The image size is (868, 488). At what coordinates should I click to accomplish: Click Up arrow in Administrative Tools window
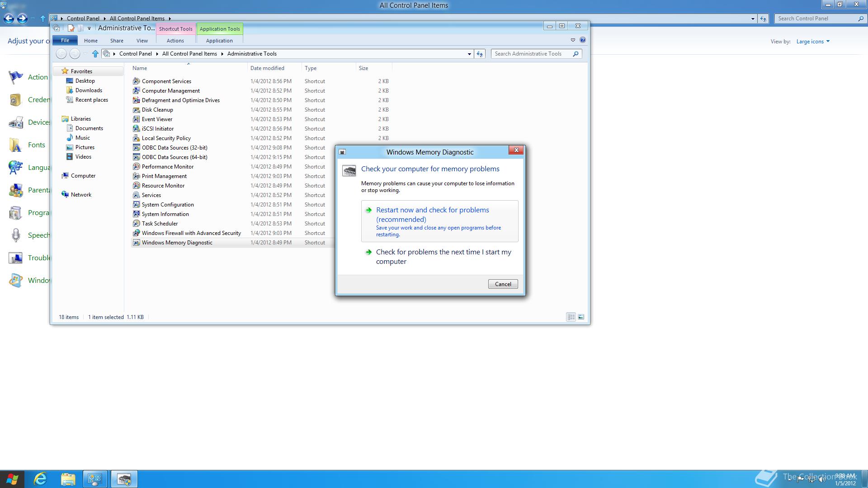point(95,54)
